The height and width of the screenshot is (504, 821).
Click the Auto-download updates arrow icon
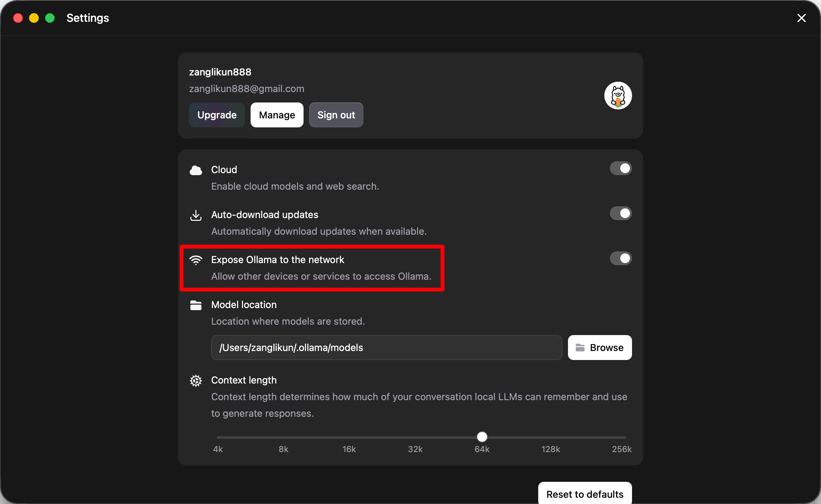pos(196,215)
